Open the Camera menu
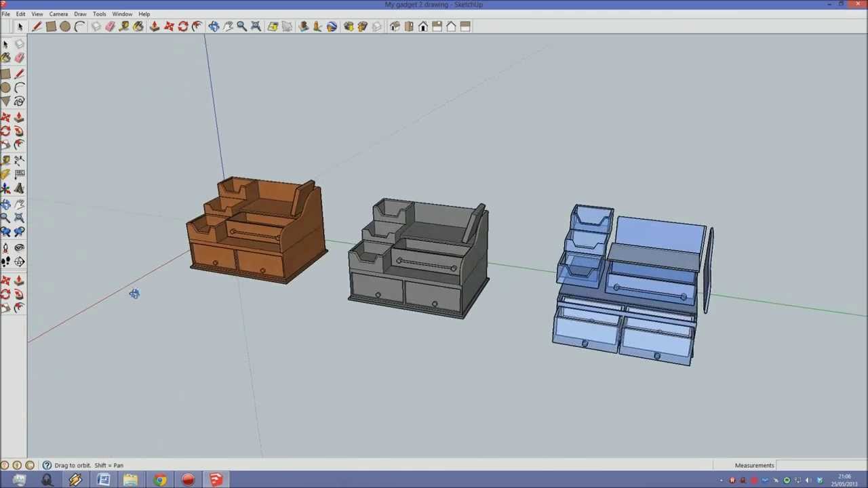The image size is (868, 488). (x=58, y=14)
